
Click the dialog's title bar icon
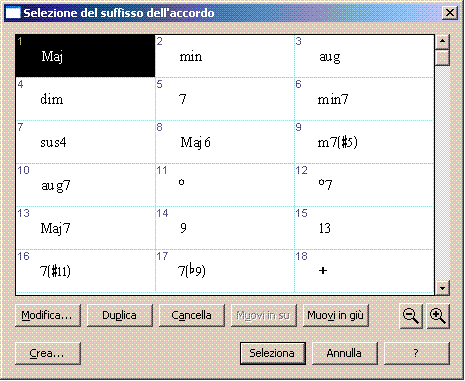tap(13, 13)
